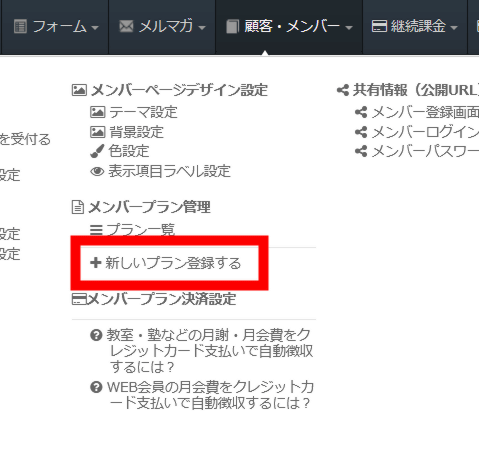The image size is (479, 468).
Task: Open the 顧客・メンバー menu
Action: click(x=289, y=27)
